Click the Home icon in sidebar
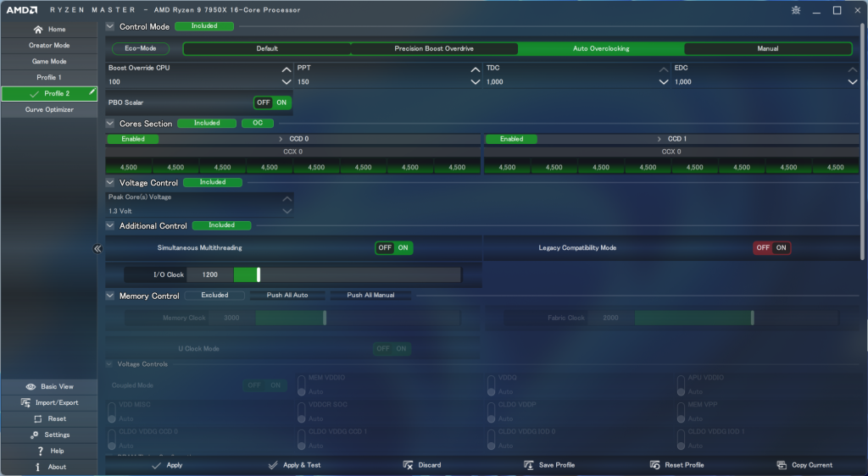This screenshot has width=868, height=476. click(37, 30)
